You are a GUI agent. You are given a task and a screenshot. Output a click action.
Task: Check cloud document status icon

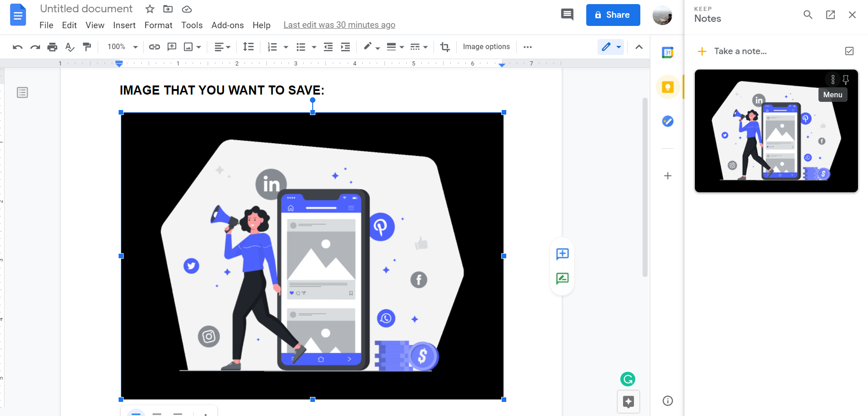187,9
